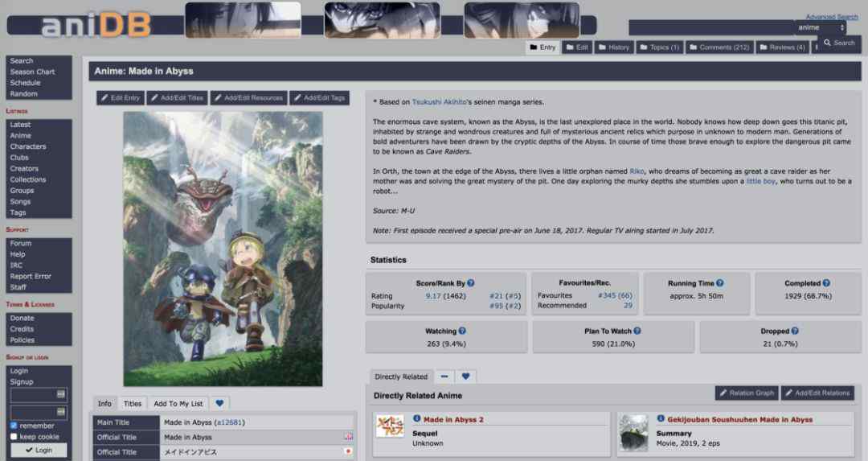Open Signup in the sidebar
Screen dimensions: 868x461
pos(22,382)
